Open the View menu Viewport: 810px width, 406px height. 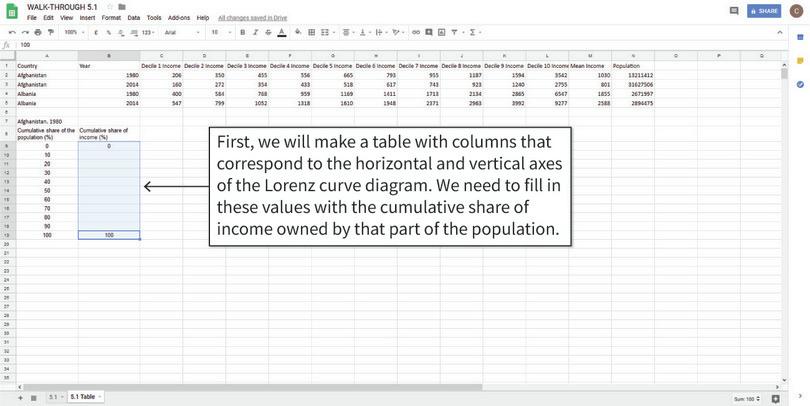[x=67, y=18]
